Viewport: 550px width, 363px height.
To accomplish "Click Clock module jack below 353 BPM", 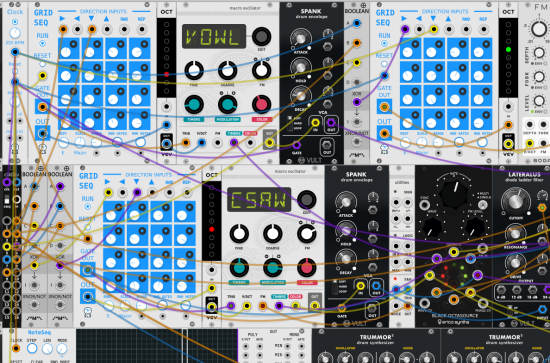I will (x=15, y=52).
